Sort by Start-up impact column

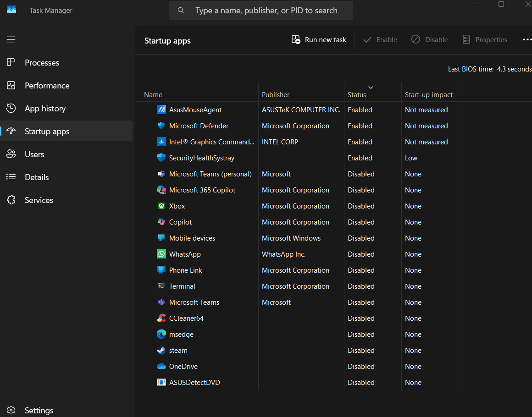tap(428, 95)
